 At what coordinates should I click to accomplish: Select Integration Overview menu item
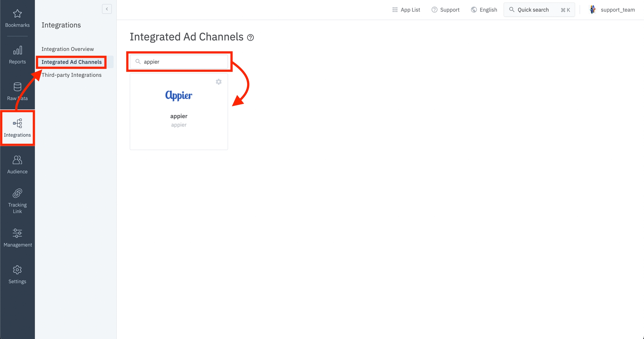pos(68,49)
